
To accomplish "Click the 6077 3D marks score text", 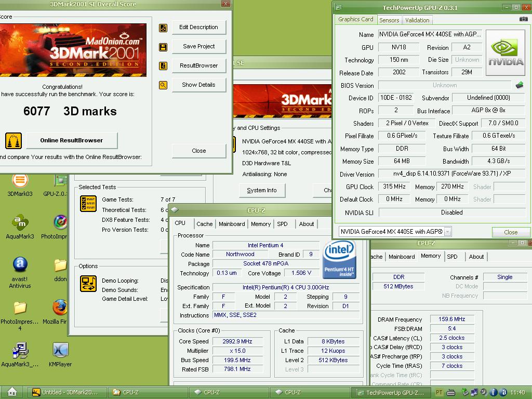I will 70,111.
